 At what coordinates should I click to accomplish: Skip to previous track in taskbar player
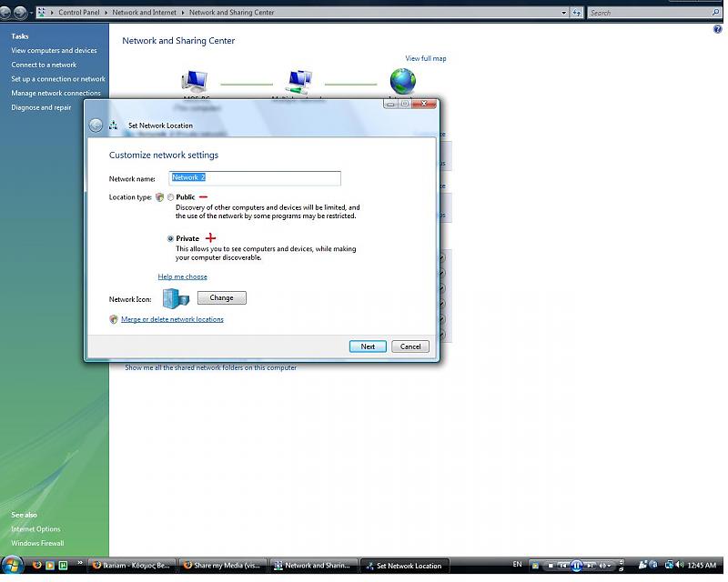[562, 566]
